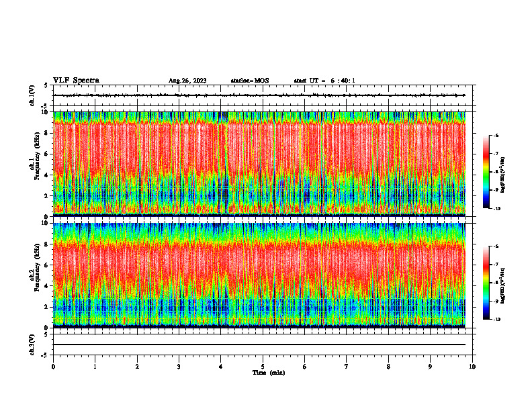Click the flat ch.3 voltage trace
The height and width of the screenshot is (411, 532).
[x=259, y=345]
